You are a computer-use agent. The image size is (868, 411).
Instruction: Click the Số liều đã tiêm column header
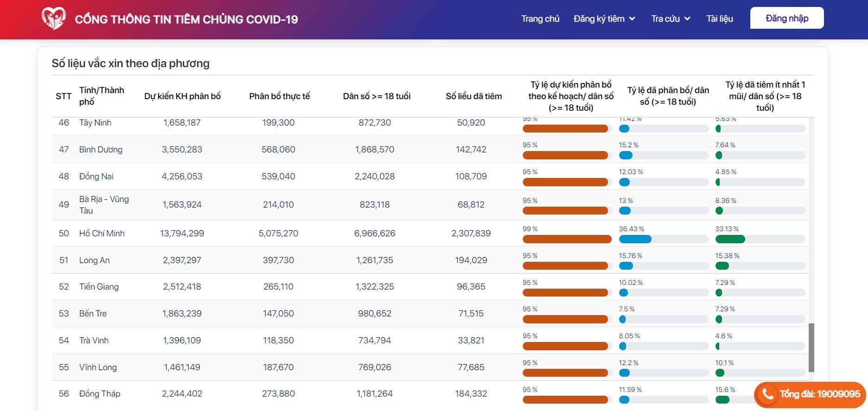(474, 96)
